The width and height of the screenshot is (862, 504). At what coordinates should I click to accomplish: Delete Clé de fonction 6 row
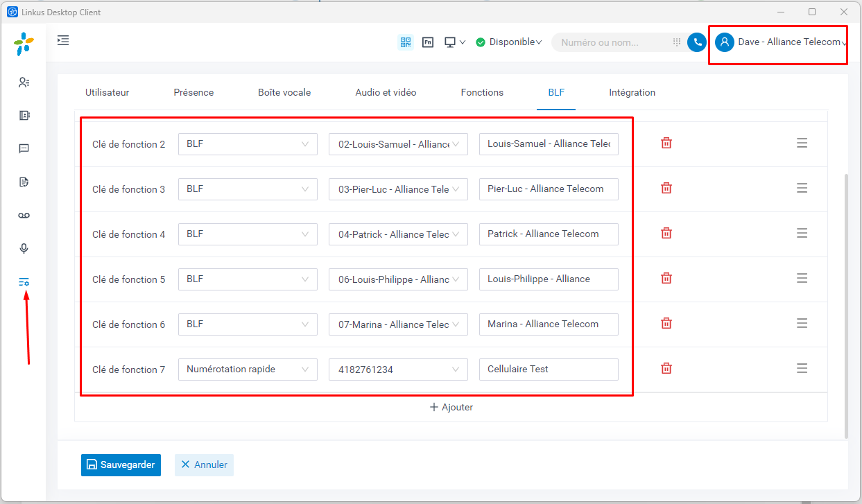click(x=666, y=323)
